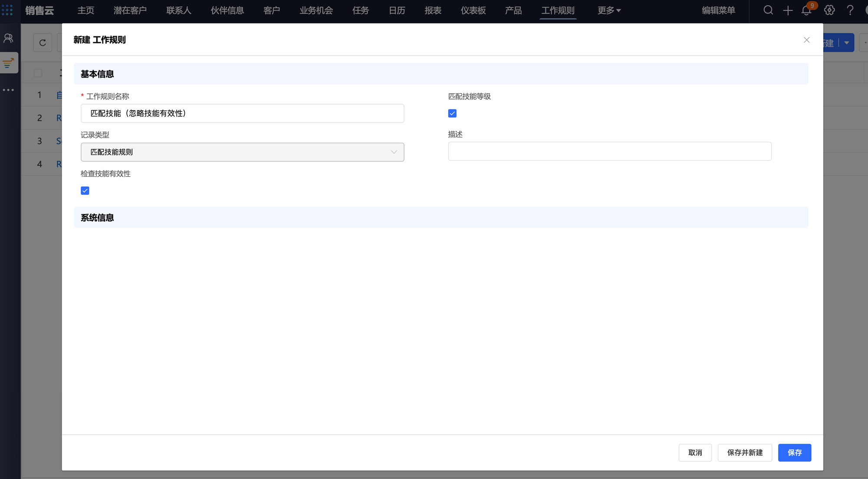Go to the 业务机会 tab

pos(316,10)
